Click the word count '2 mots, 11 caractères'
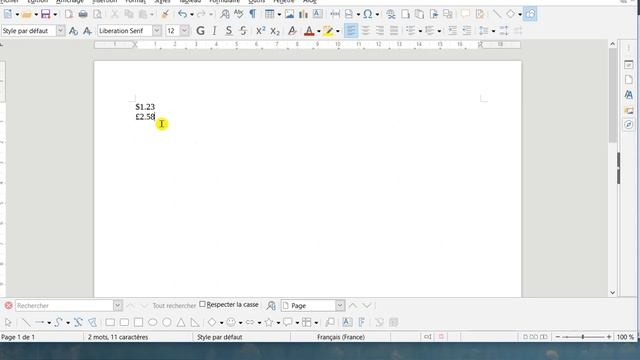Screen dimensions: 640x360 tap(118, 337)
